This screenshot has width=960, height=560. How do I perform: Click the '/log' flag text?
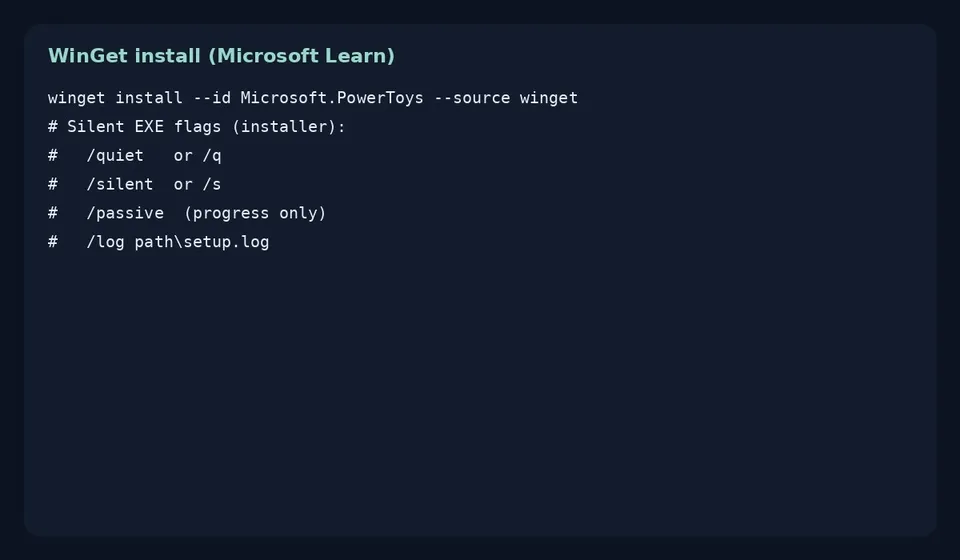point(105,242)
